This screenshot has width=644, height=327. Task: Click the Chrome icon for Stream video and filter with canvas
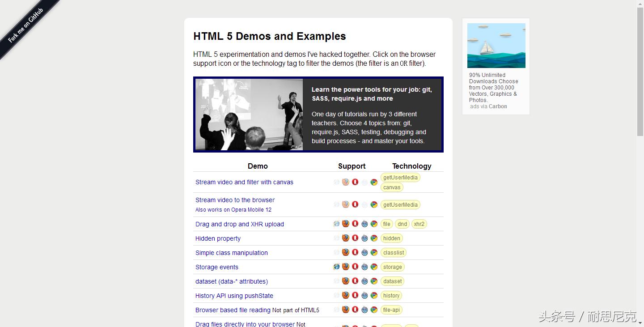[374, 182]
